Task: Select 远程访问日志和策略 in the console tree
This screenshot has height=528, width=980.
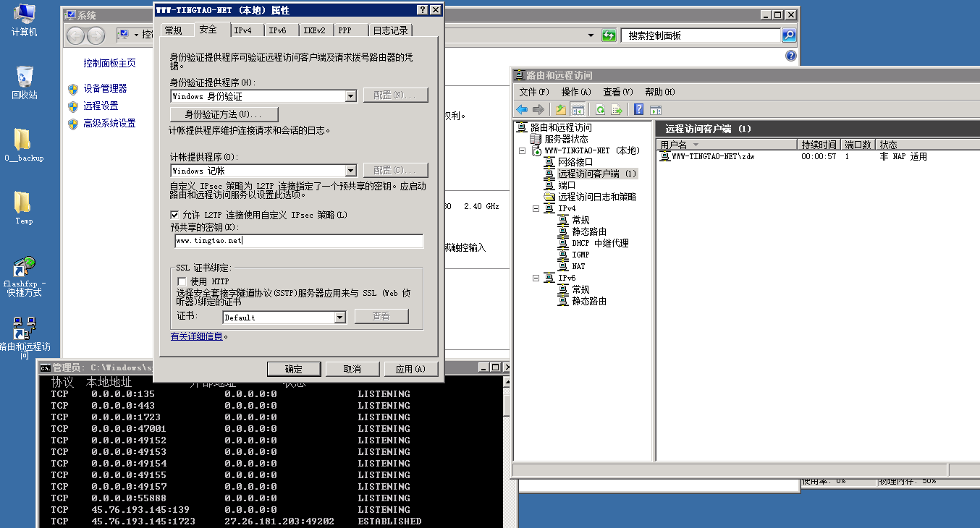Action: click(x=597, y=197)
